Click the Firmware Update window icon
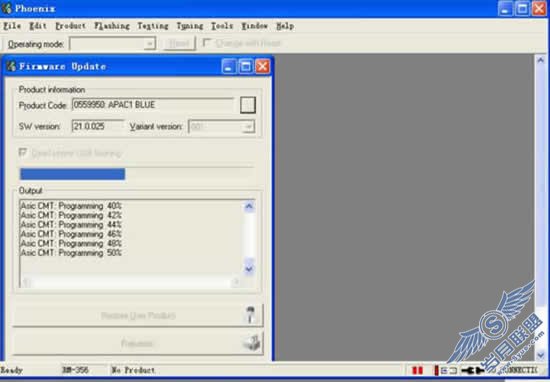 pos(12,66)
